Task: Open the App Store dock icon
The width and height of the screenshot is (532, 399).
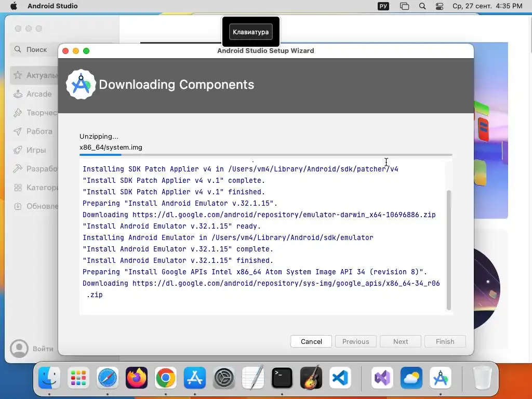Action: 195,378
